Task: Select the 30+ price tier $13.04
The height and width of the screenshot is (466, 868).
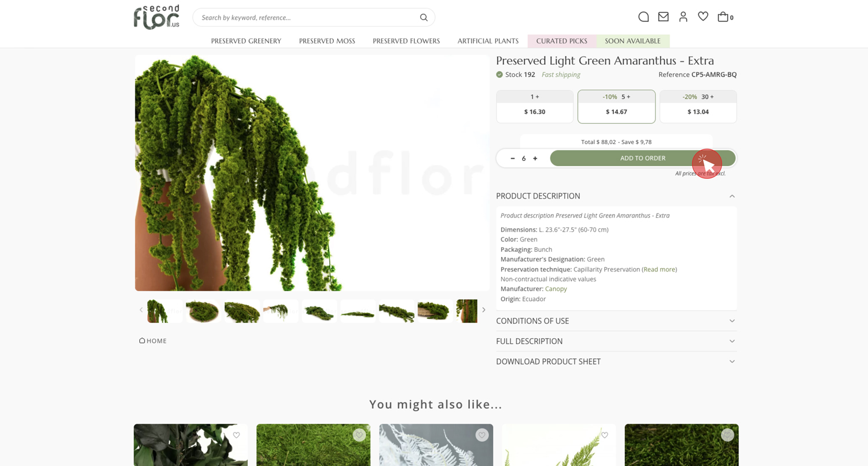Action: pos(698,107)
